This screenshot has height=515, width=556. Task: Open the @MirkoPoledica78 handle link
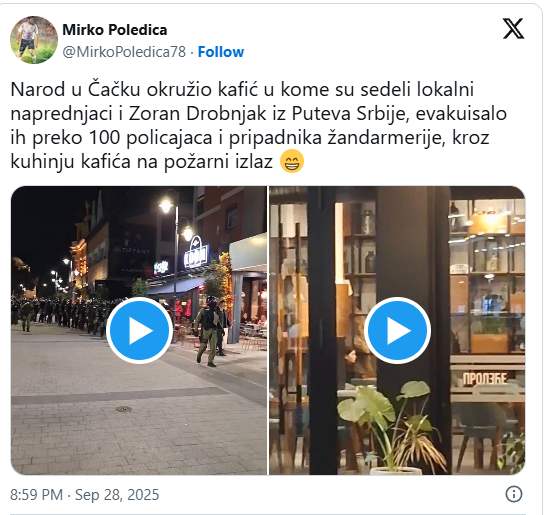coord(124,52)
